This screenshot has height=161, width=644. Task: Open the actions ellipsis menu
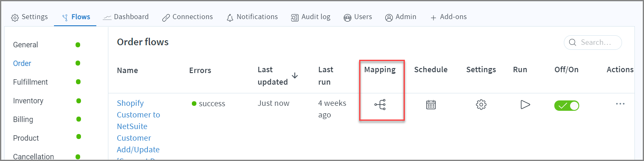(x=620, y=104)
